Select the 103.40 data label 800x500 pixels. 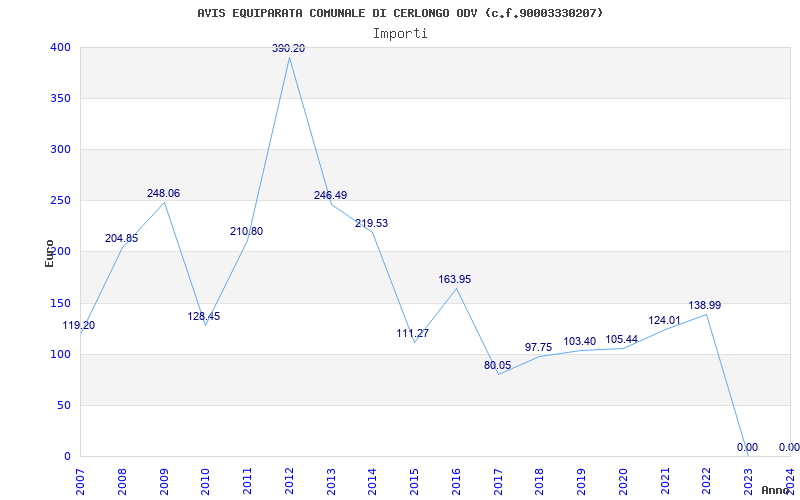580,342
